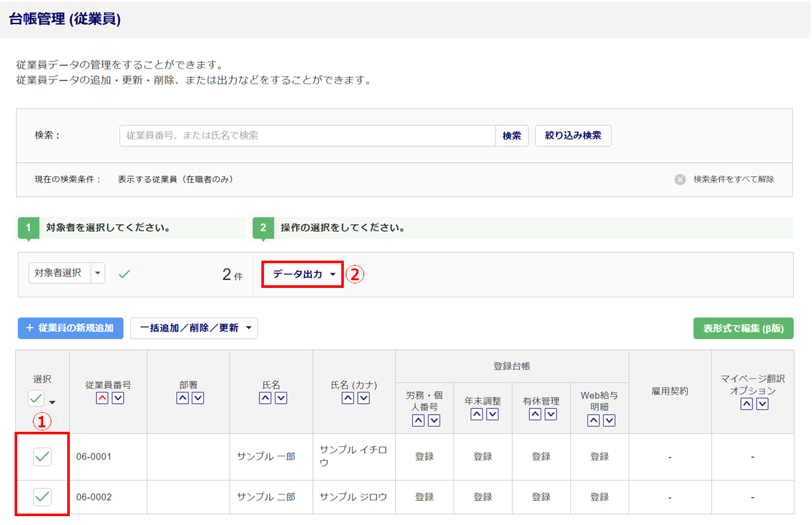Click Web給与明細 登録 for サンプル 二郎
Image resolution: width=812 pixels, height=525 pixels.
click(599, 497)
